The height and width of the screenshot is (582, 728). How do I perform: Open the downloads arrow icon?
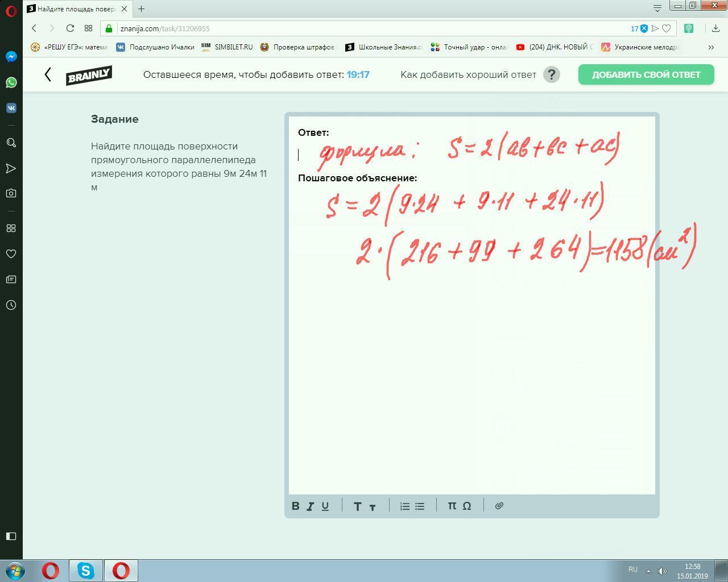[x=715, y=28]
